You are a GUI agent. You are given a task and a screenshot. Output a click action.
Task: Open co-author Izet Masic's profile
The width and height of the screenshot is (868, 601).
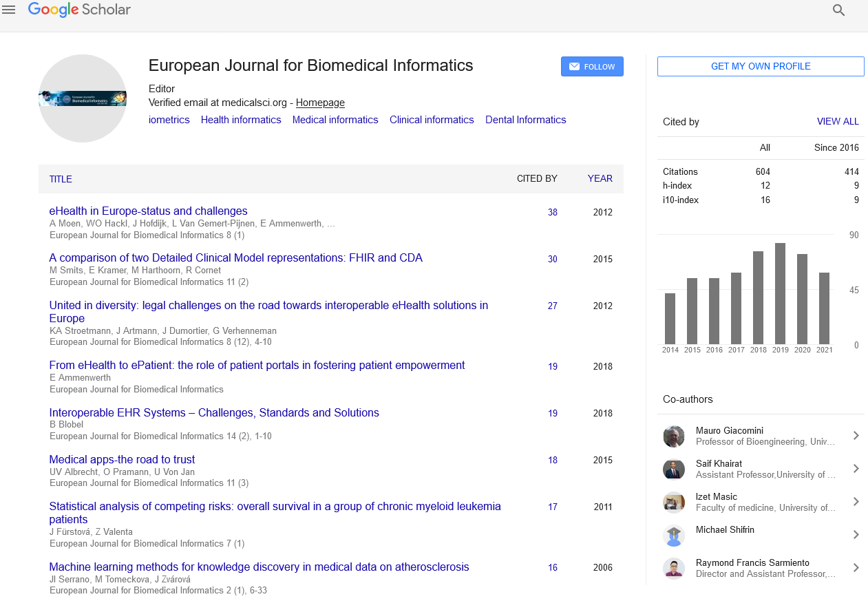click(717, 497)
